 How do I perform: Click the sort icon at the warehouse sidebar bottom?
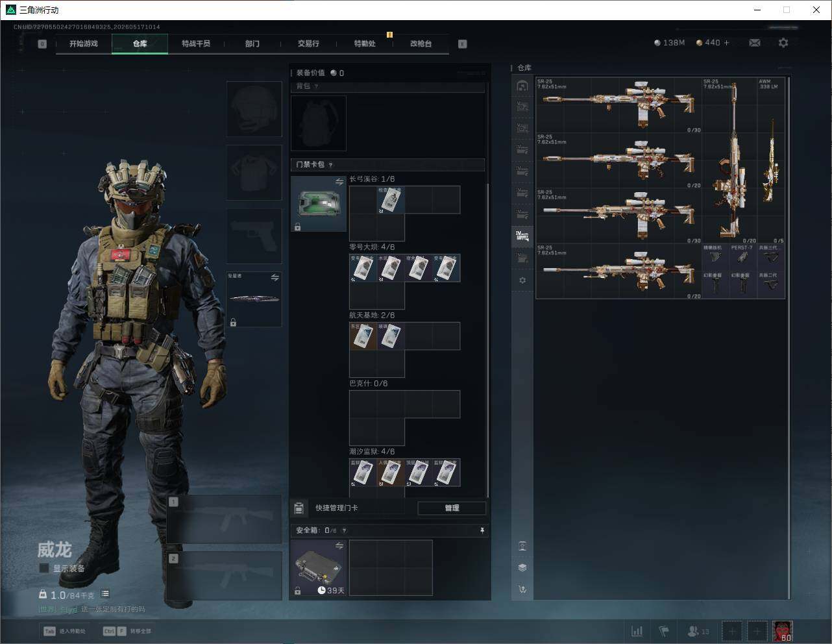[522, 589]
